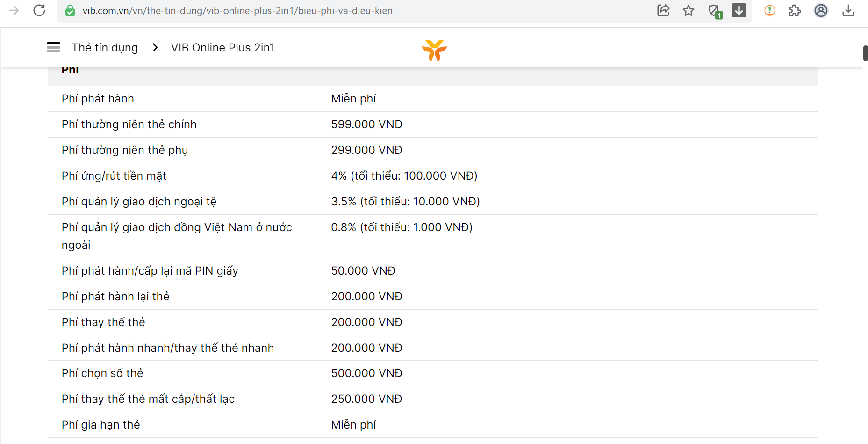Select 'Phí thường niên thẻ phụ' label
868x444 pixels.
pyautogui.click(x=125, y=150)
